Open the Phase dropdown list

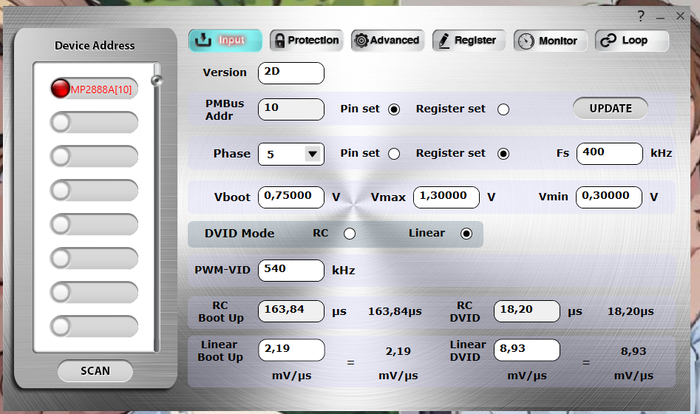coord(312,154)
